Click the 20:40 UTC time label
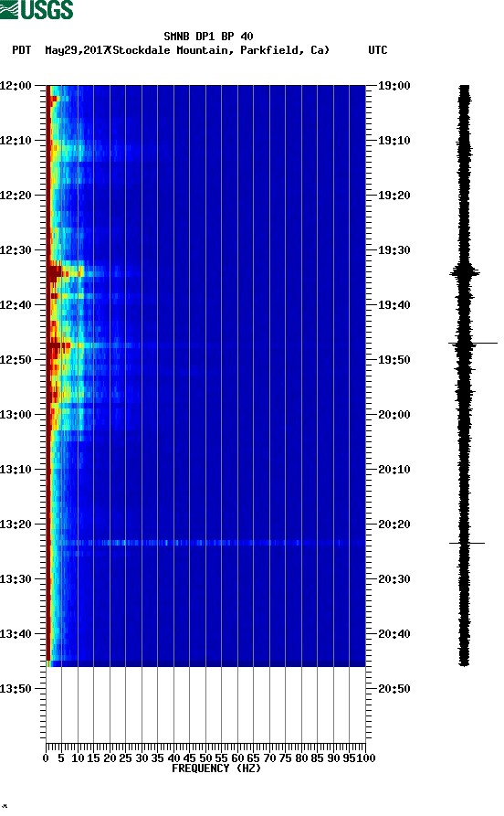Screen dimensions: 504x816 394,634
